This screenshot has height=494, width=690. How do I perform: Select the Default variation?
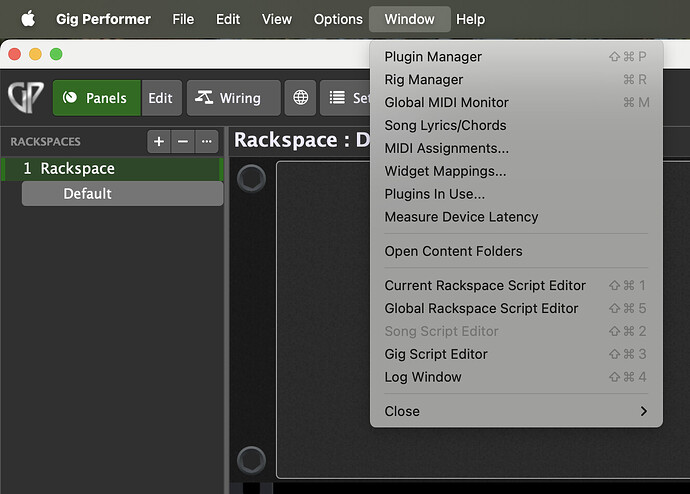[x=122, y=194]
